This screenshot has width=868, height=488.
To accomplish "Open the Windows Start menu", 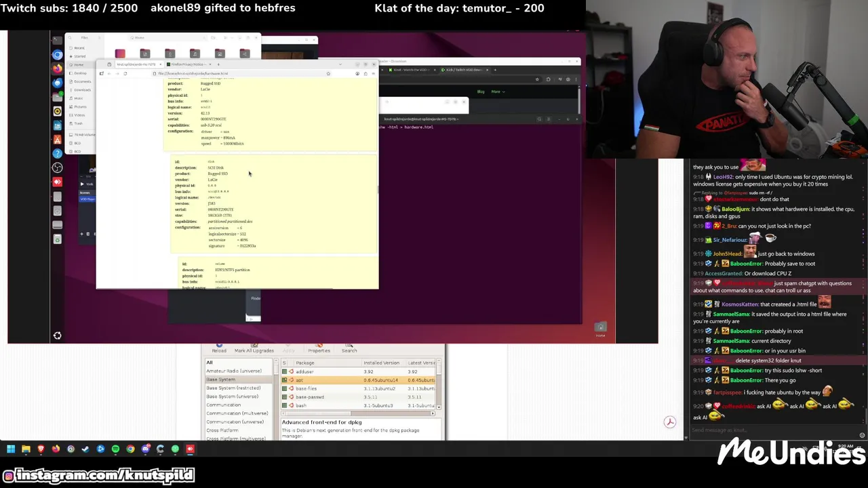I will [11, 449].
